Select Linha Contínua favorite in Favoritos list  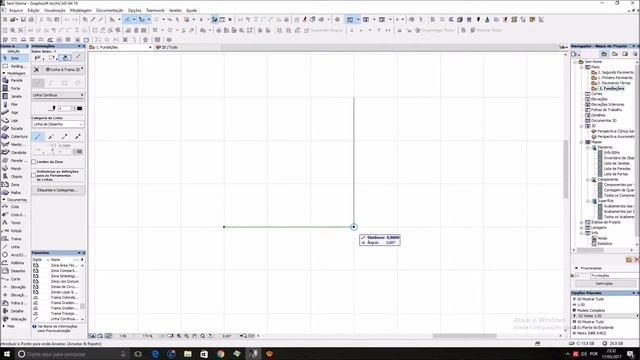(64, 319)
